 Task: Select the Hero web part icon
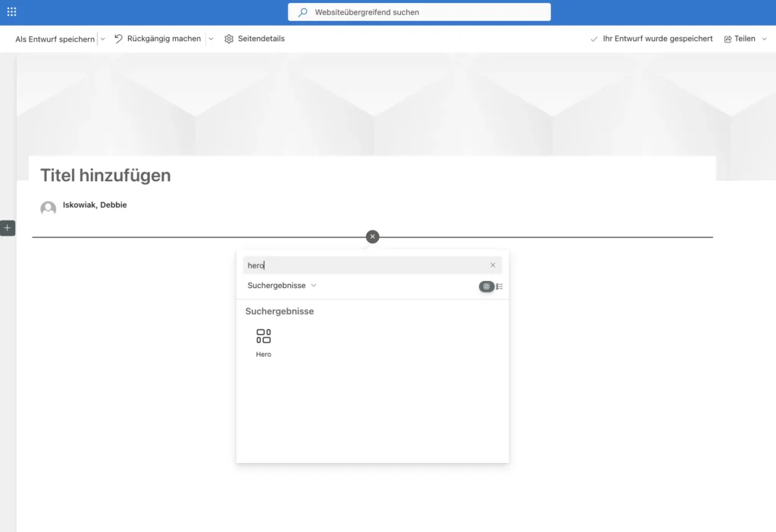coord(263,336)
